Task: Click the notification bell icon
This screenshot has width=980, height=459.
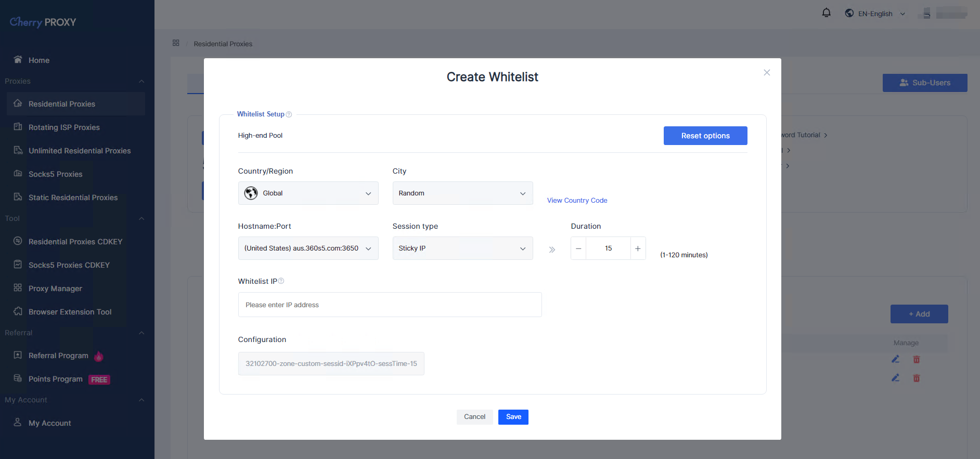Action: (826, 13)
